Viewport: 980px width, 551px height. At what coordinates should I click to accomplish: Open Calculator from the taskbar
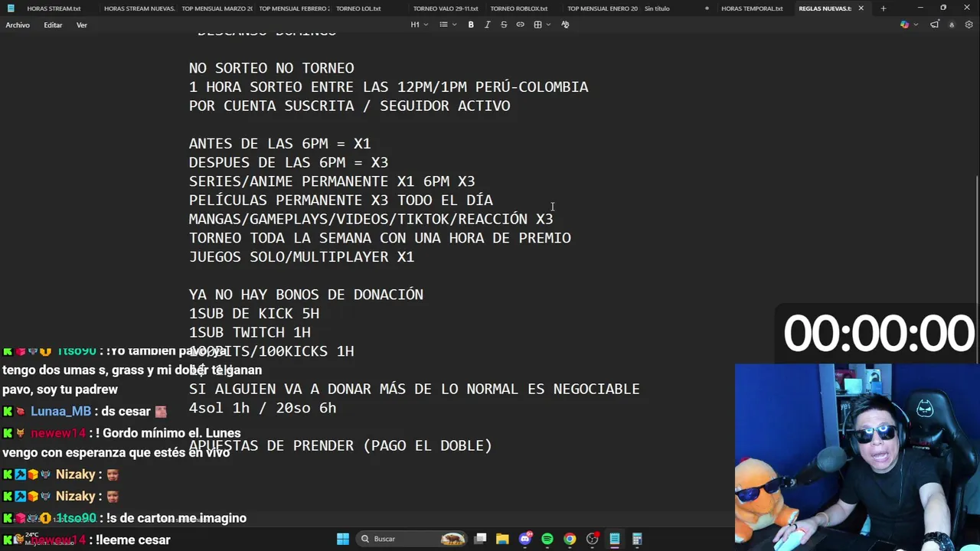point(636,539)
